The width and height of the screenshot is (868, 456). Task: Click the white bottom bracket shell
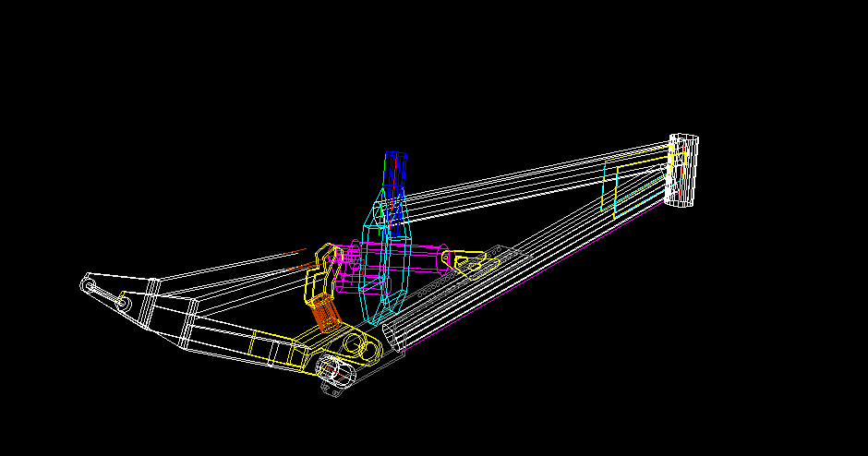click(x=335, y=374)
